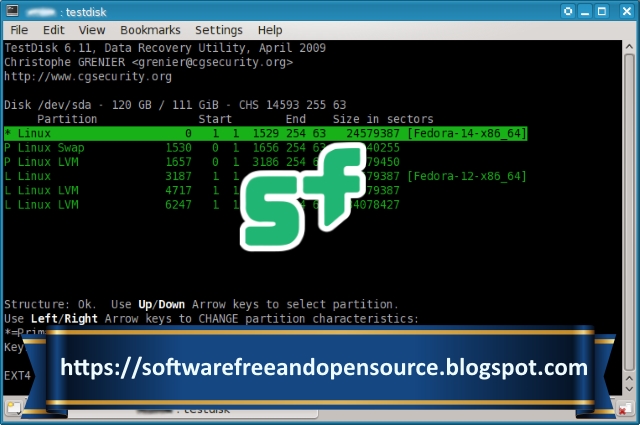640x425 pixels.
Task: Open the Bookmarks menu
Action: click(150, 30)
